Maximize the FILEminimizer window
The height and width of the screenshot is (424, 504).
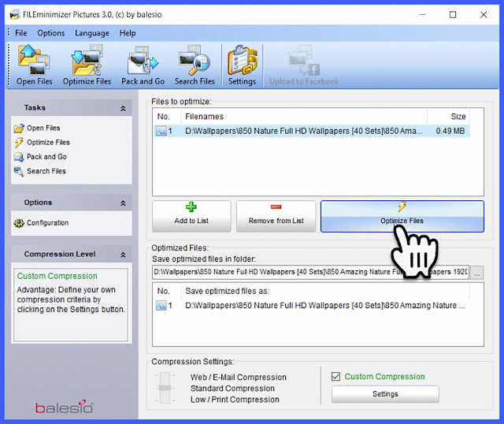(453, 14)
